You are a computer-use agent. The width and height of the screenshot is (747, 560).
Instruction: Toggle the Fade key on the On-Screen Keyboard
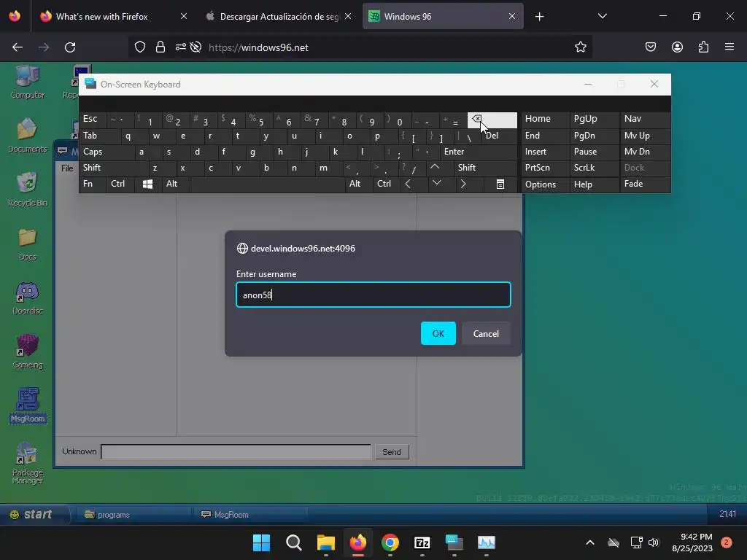[x=645, y=184]
